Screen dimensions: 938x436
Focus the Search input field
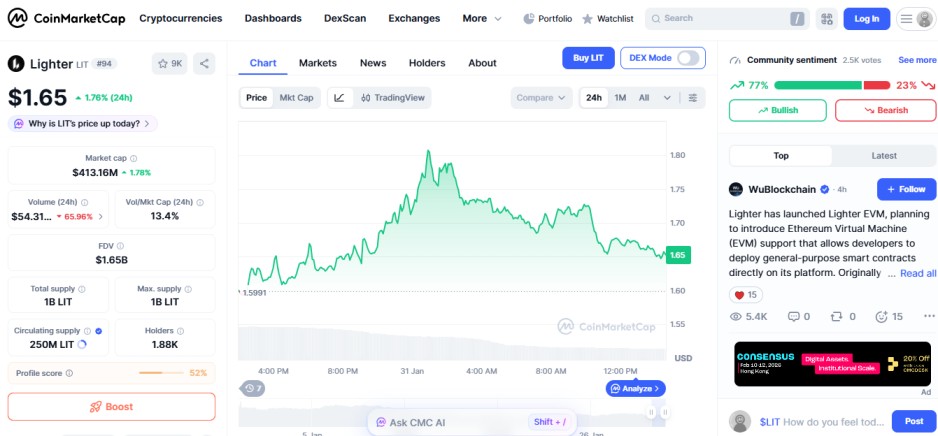(x=727, y=19)
